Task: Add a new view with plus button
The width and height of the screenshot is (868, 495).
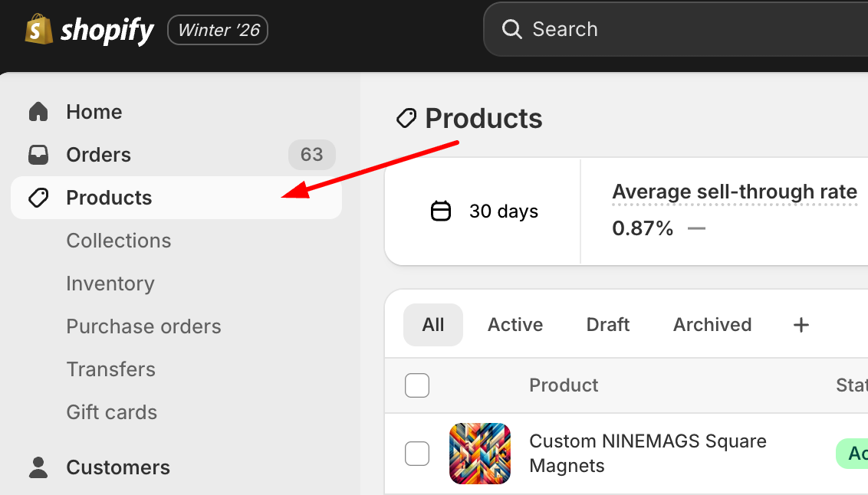Action: (801, 325)
